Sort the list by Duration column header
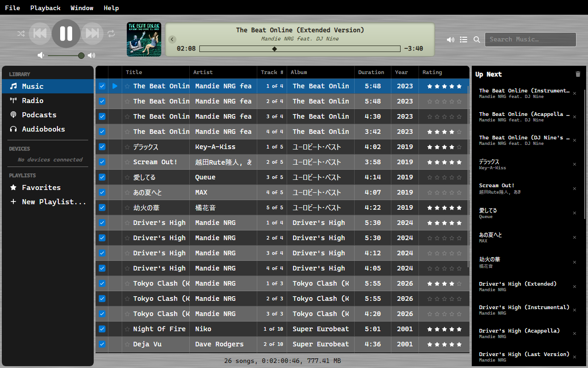 pyautogui.click(x=373, y=72)
